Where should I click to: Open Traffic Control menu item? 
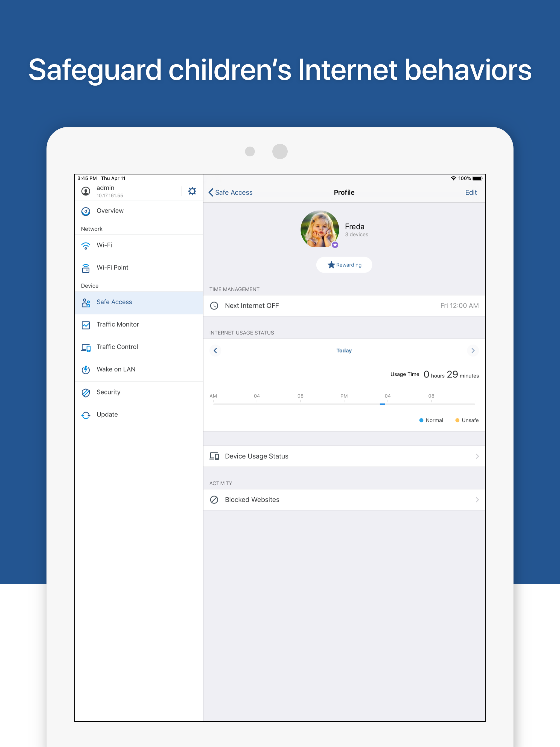coord(117,347)
